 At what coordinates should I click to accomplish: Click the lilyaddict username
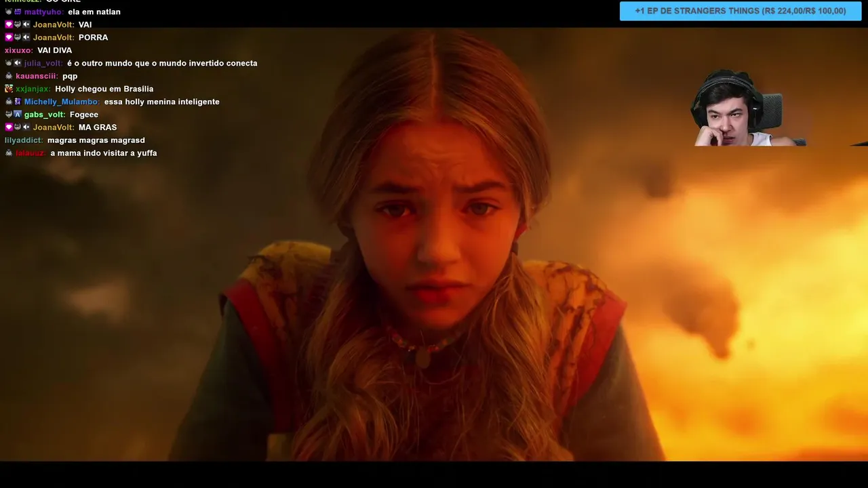(x=24, y=140)
